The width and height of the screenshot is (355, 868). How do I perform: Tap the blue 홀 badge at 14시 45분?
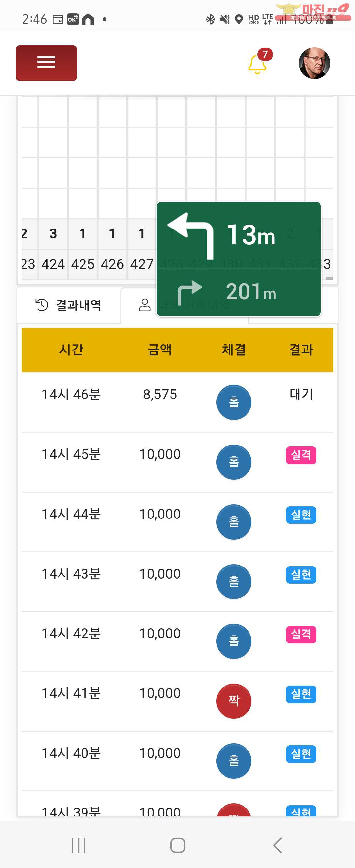point(233,462)
